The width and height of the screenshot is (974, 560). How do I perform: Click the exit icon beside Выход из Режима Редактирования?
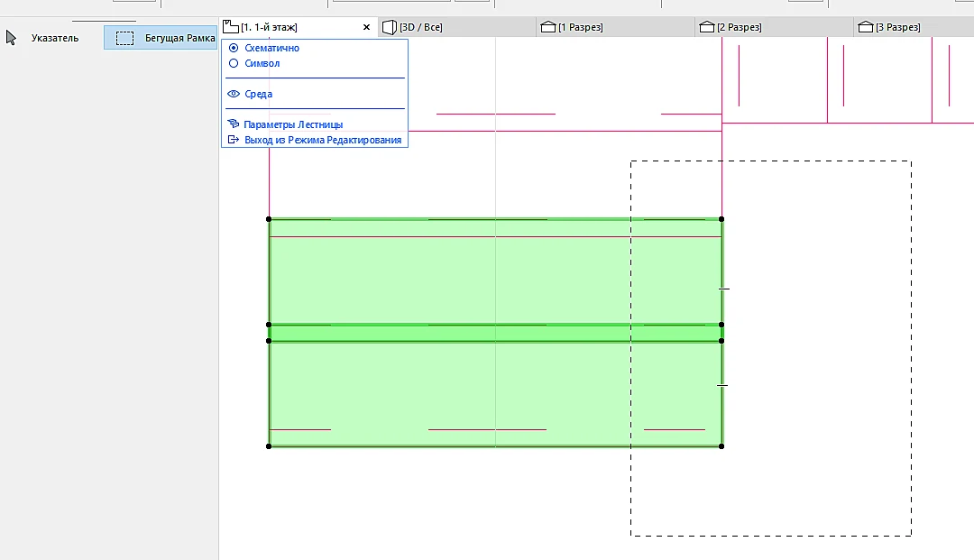[234, 140]
